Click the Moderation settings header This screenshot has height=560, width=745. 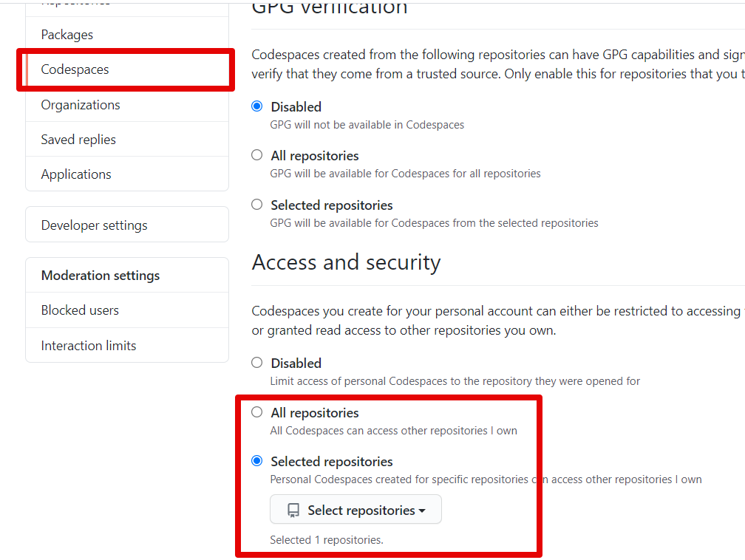[100, 275]
